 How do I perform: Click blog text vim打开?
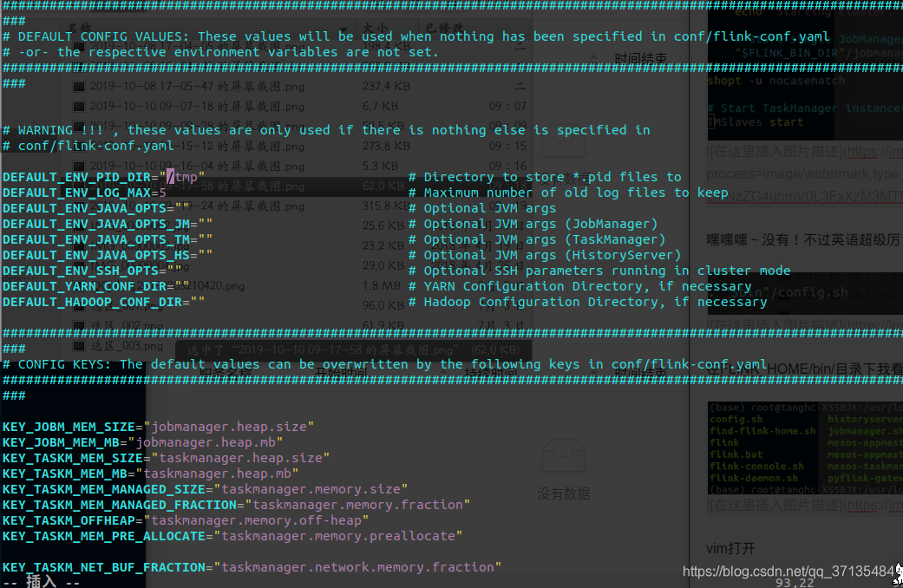click(730, 548)
